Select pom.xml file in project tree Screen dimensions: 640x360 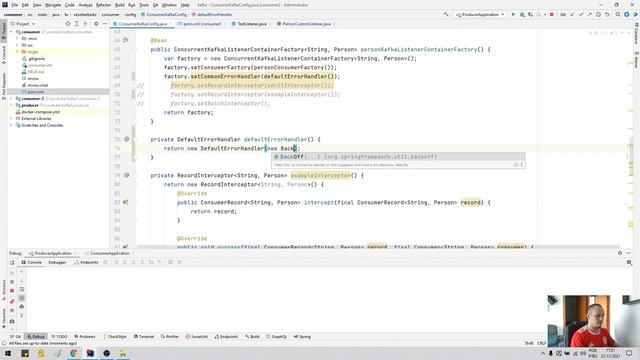[36, 92]
